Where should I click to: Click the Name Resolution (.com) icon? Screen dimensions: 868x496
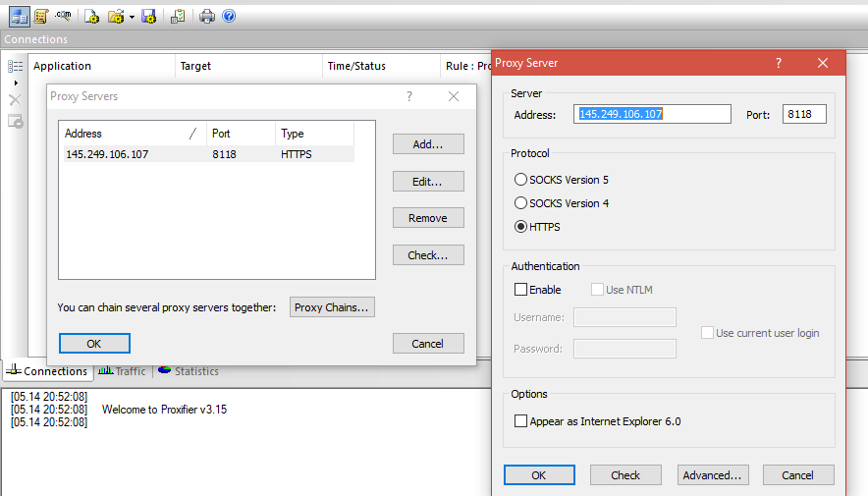click(64, 16)
